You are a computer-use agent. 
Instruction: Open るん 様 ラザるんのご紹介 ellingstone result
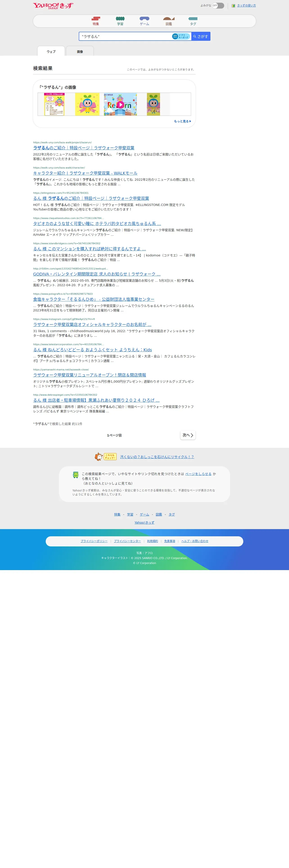click(91, 199)
